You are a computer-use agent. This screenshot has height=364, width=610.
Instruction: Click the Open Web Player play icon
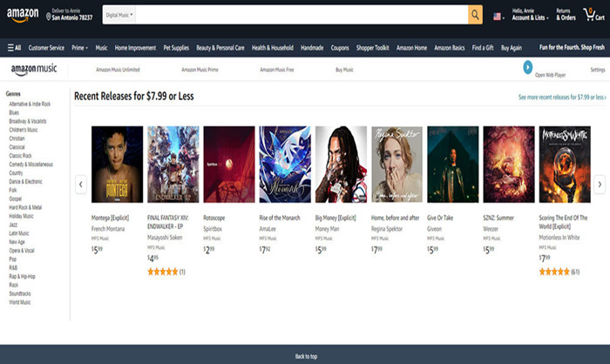(527, 67)
